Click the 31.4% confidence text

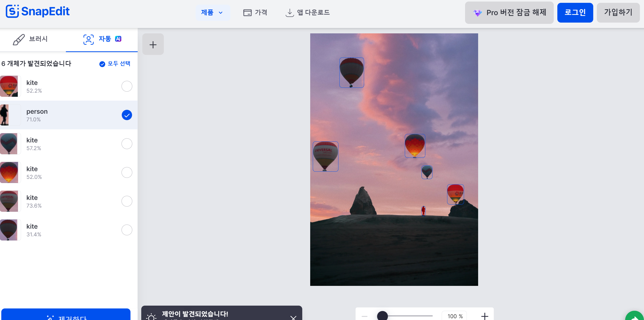point(34,235)
